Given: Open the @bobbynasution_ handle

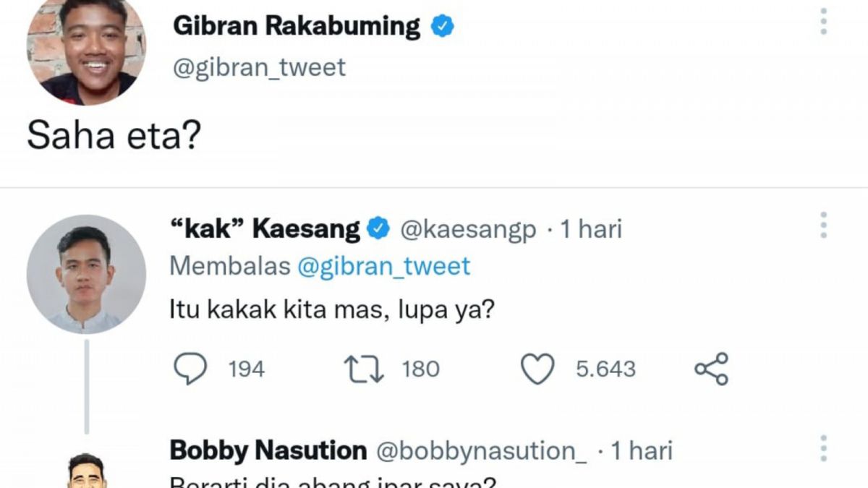Looking at the screenshot, I should point(482,449).
